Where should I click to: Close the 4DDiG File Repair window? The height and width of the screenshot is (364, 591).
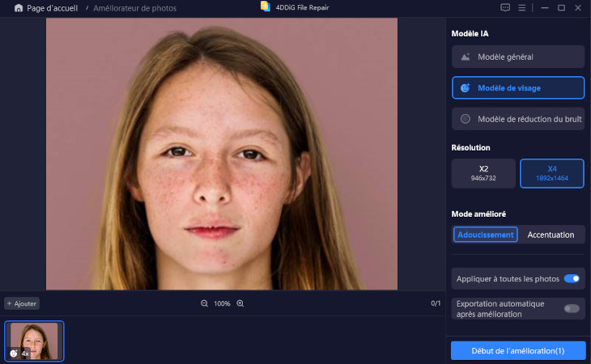click(578, 7)
